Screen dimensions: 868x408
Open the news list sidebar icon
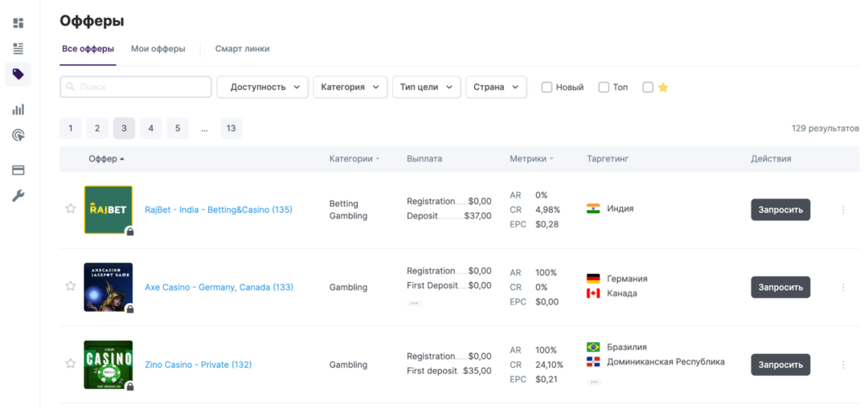tap(18, 48)
